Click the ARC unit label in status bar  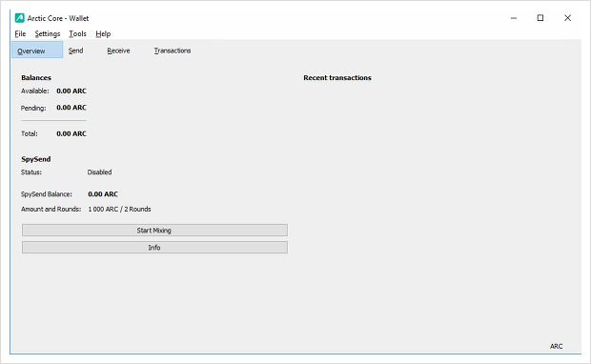[x=556, y=346]
